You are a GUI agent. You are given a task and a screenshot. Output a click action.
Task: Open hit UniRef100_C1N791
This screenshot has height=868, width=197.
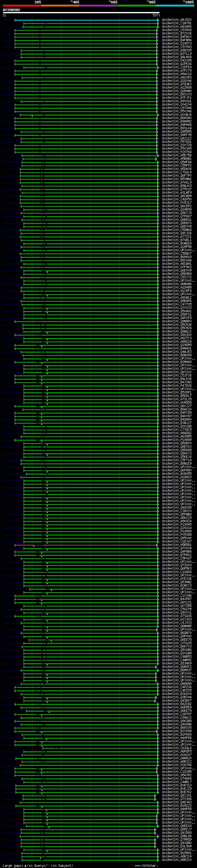pyautogui.click(x=177, y=23)
